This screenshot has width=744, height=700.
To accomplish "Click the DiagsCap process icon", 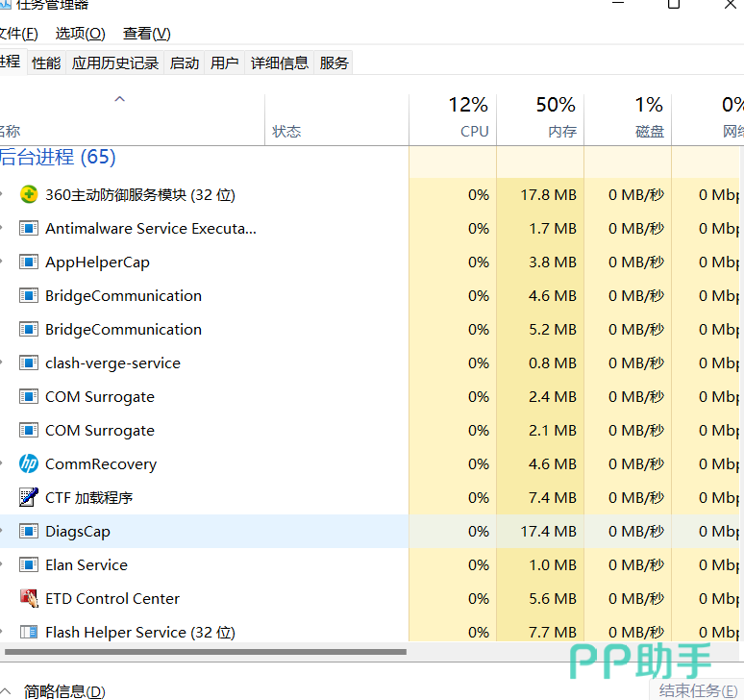I will pos(29,531).
